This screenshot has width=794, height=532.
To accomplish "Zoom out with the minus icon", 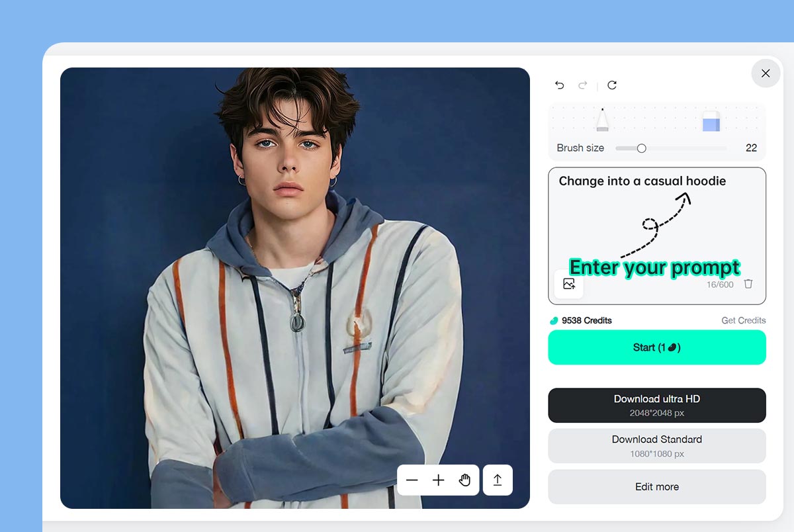I will (412, 480).
